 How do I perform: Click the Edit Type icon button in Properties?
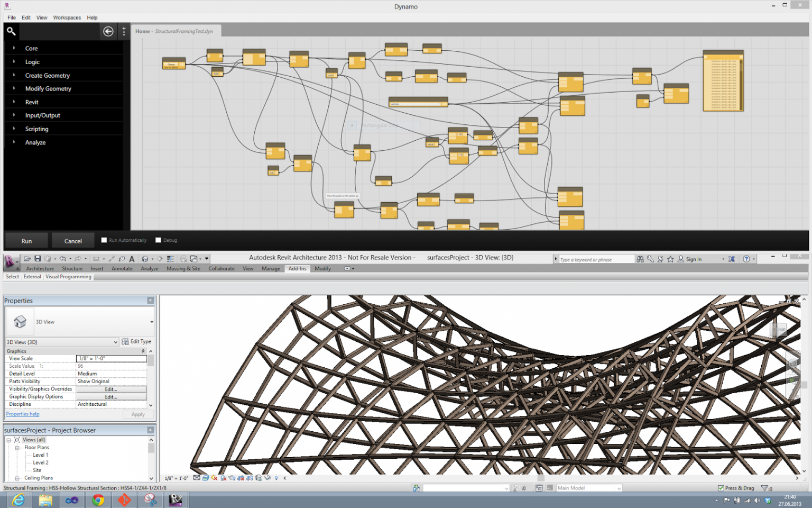click(136, 341)
